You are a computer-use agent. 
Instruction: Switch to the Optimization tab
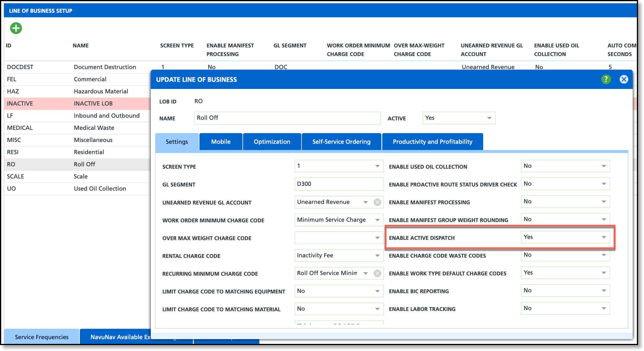(x=272, y=142)
